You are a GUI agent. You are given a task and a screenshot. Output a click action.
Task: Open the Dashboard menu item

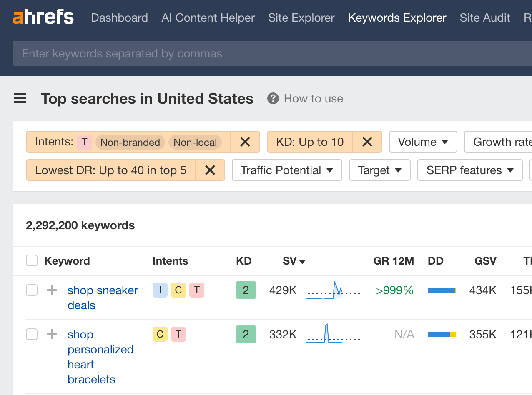pyautogui.click(x=119, y=18)
